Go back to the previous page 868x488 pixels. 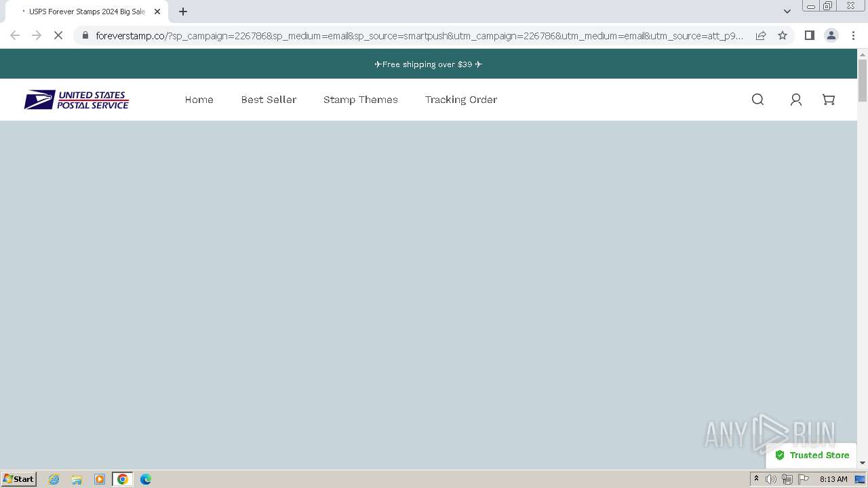coord(15,35)
